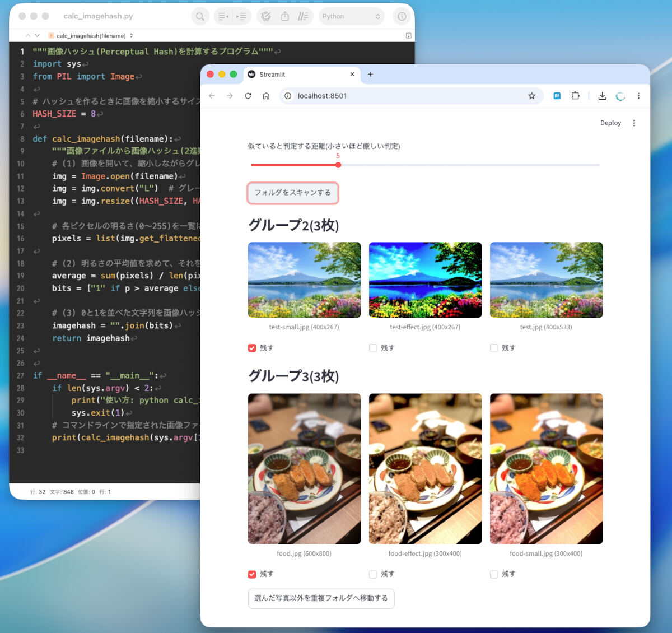This screenshot has height=633, width=672.
Task: Click the gear-shaped editor toolbar icon
Action: tap(266, 16)
